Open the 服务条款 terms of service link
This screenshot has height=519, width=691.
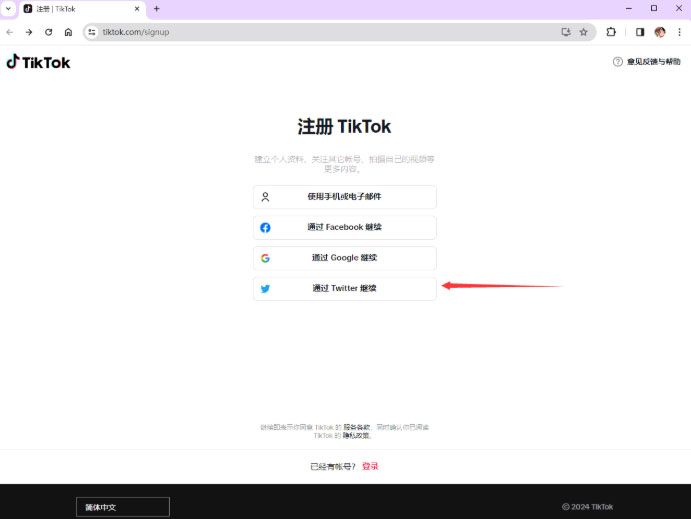click(x=357, y=427)
